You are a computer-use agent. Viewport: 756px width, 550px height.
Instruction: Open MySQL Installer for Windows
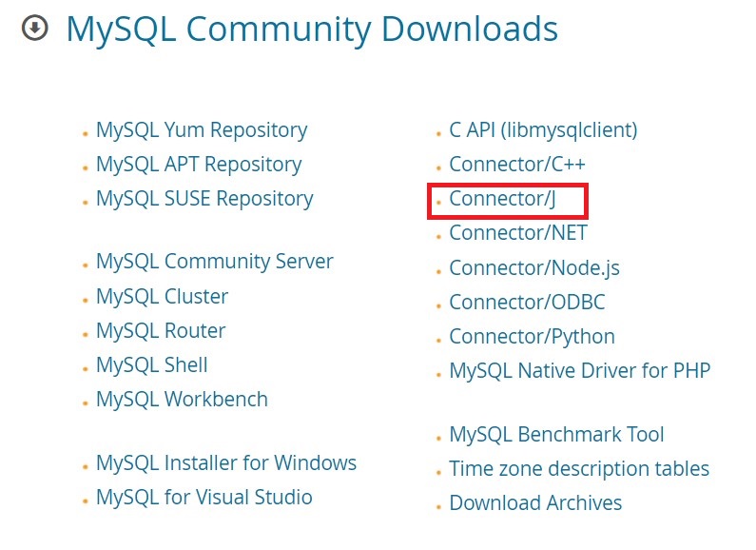tap(226, 463)
